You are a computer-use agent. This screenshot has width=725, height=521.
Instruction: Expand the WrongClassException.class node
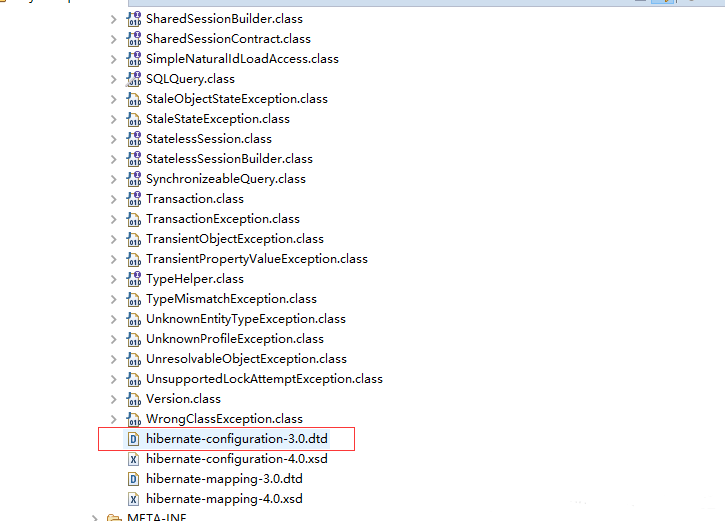(x=113, y=419)
